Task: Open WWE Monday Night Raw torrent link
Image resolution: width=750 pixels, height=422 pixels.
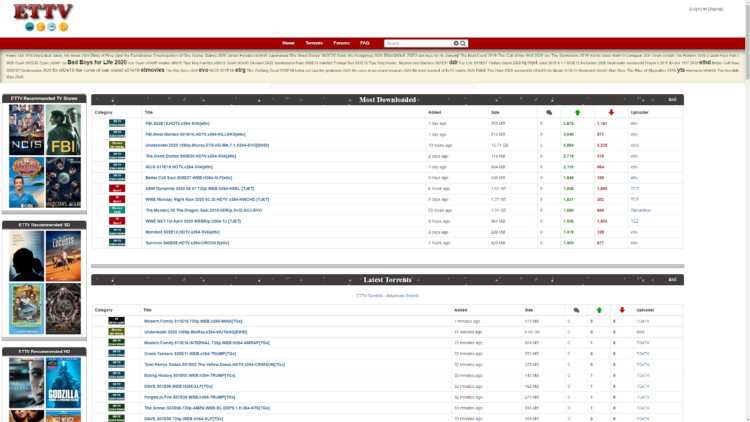Action: point(207,200)
